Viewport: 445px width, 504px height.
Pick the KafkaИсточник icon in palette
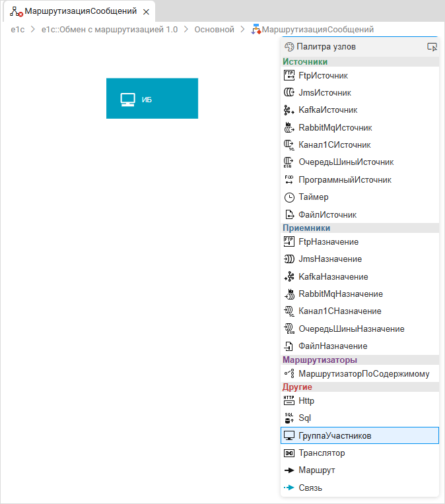tap(289, 110)
